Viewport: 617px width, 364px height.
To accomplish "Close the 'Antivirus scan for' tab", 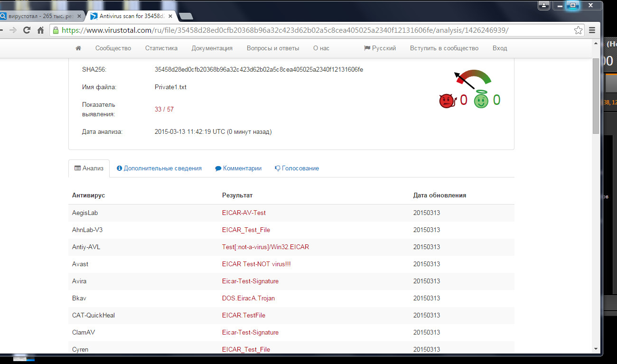I will 170,16.
